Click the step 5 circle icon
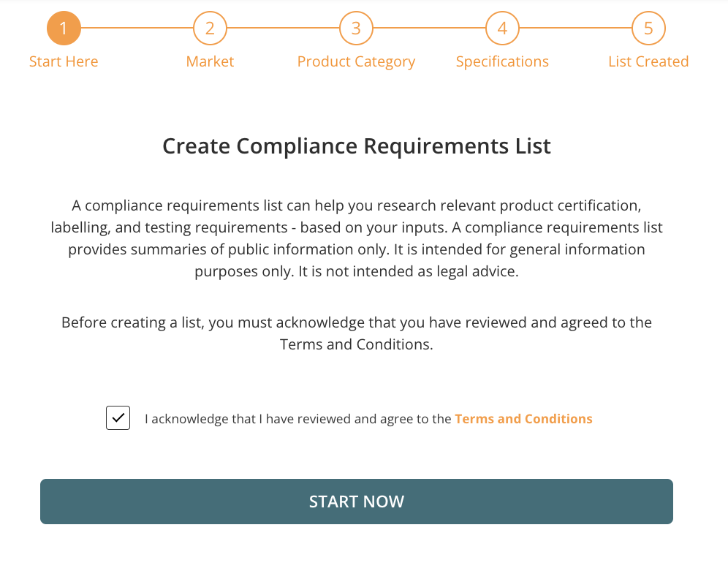The height and width of the screenshot is (571, 728). point(648,28)
